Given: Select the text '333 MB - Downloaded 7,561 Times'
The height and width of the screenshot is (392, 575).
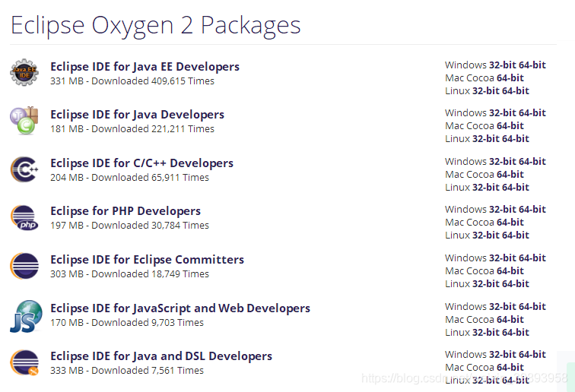Looking at the screenshot, I should coord(127,371).
